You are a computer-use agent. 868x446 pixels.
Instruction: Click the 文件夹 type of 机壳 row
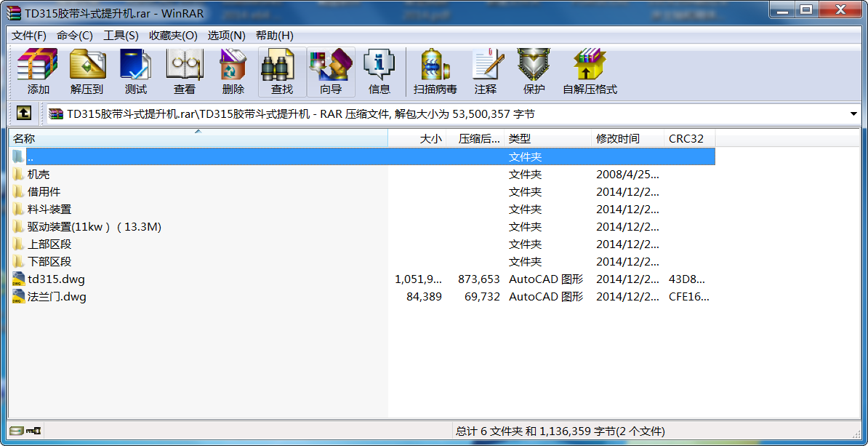pos(525,175)
